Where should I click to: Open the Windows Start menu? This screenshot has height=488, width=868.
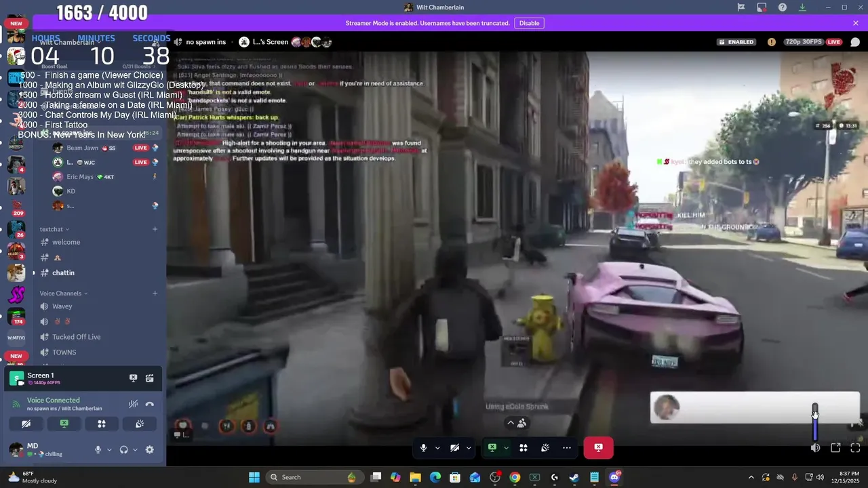254,477
